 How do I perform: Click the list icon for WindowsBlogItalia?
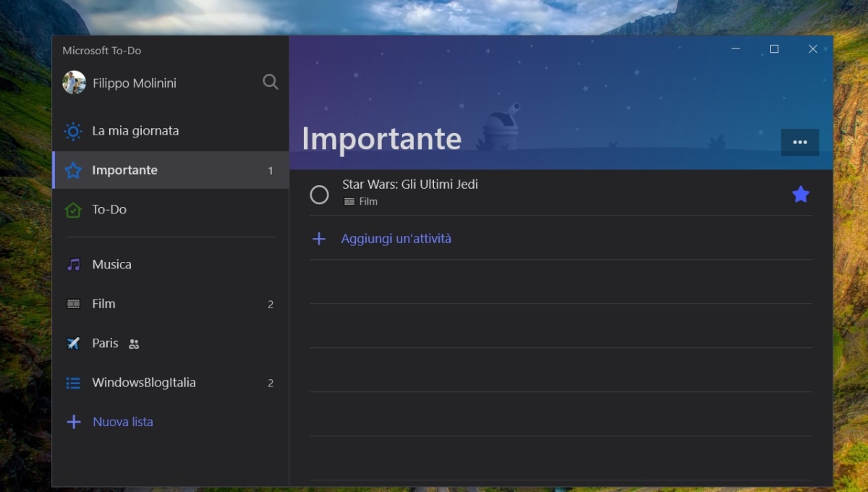[73, 383]
